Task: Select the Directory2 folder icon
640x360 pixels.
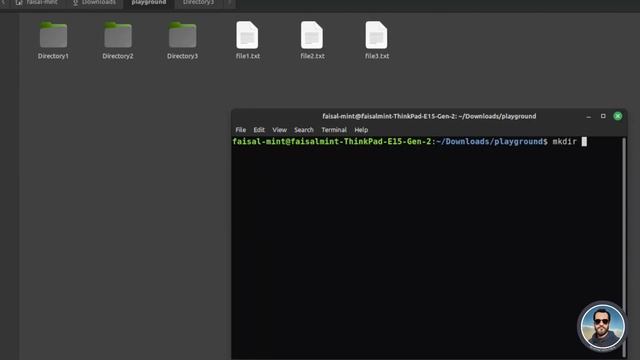Action: (118, 35)
